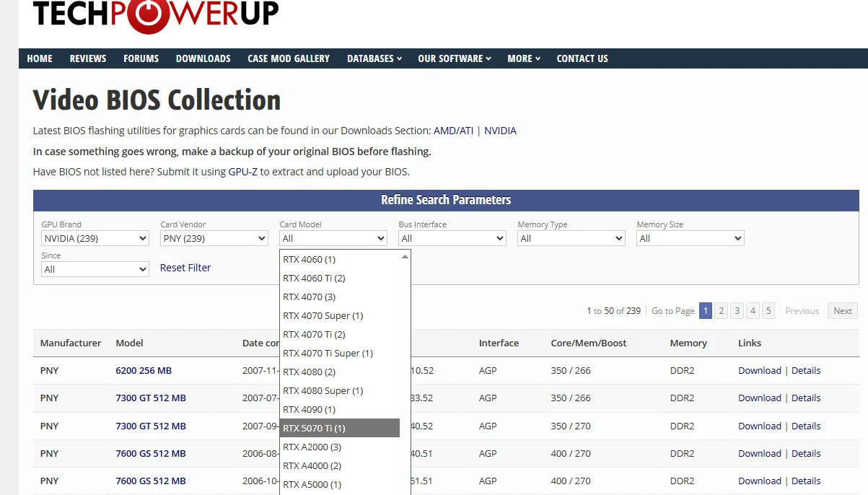This screenshot has height=495, width=868.
Task: Open the Card Vendor dropdown
Action: click(x=214, y=238)
